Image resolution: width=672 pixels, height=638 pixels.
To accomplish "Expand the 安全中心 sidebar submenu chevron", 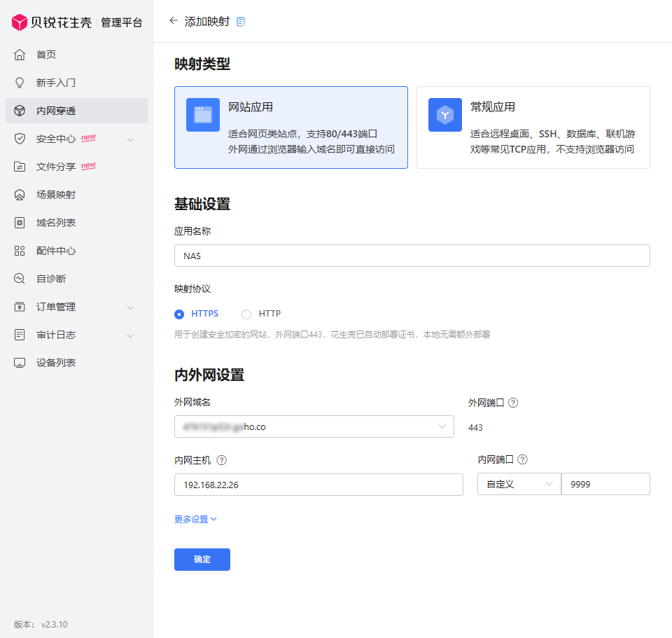I will pyautogui.click(x=130, y=139).
